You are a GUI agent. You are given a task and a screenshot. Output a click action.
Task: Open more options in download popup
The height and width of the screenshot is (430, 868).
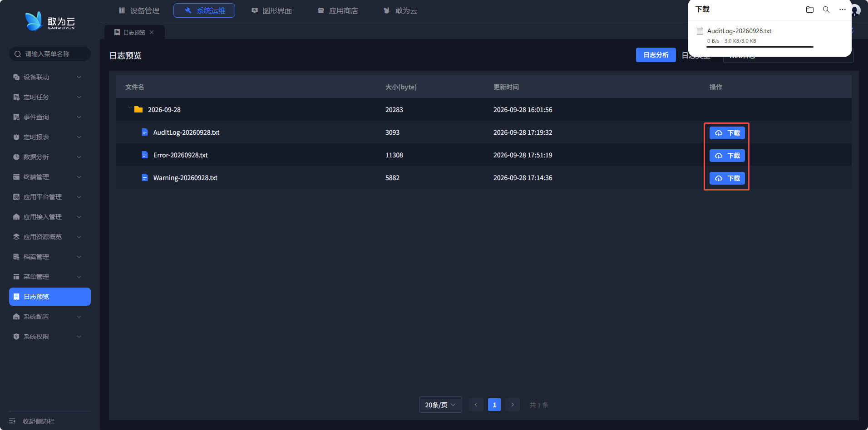(843, 10)
